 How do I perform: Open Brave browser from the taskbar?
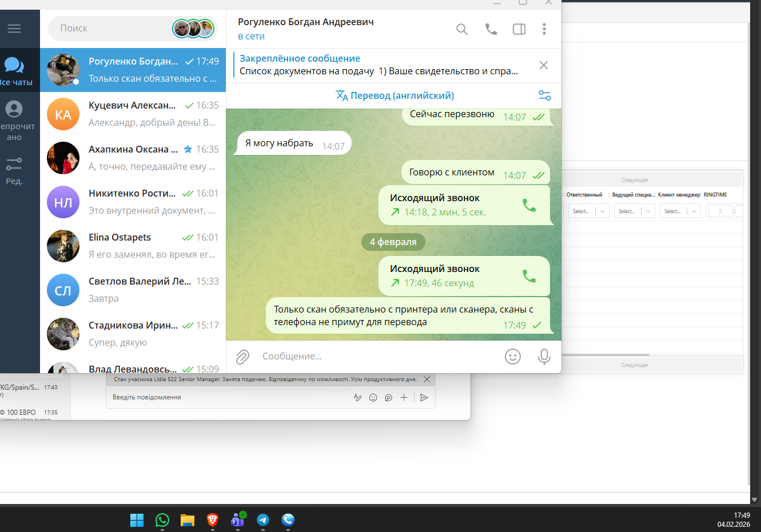(x=213, y=520)
